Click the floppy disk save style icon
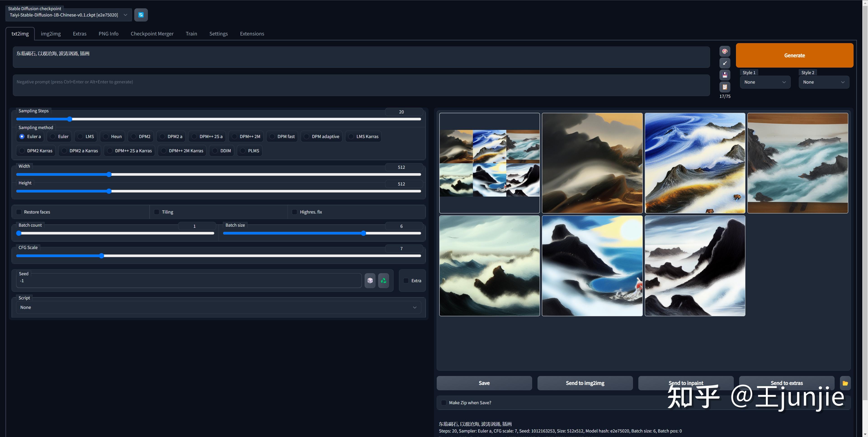The image size is (868, 437). pyautogui.click(x=724, y=75)
